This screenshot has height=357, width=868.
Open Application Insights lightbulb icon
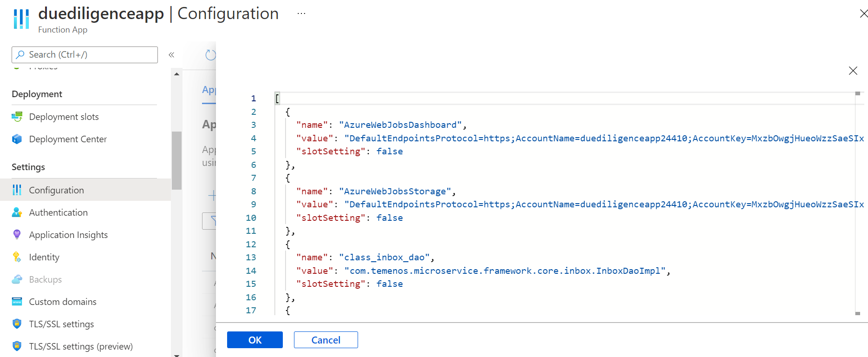click(x=17, y=235)
